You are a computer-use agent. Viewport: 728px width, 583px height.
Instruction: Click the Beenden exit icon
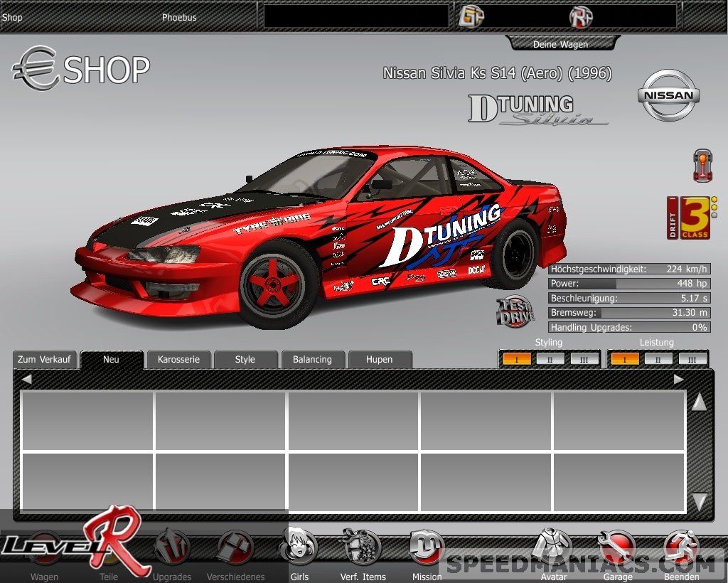point(681,549)
